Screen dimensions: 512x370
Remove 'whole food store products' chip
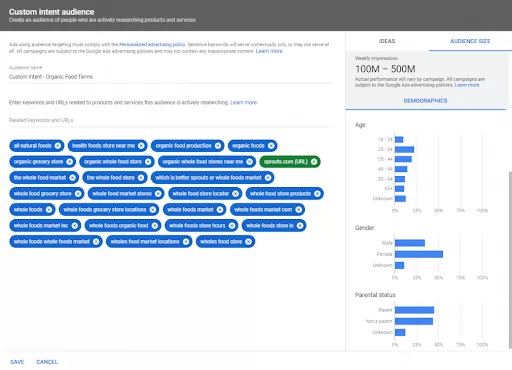click(x=317, y=194)
